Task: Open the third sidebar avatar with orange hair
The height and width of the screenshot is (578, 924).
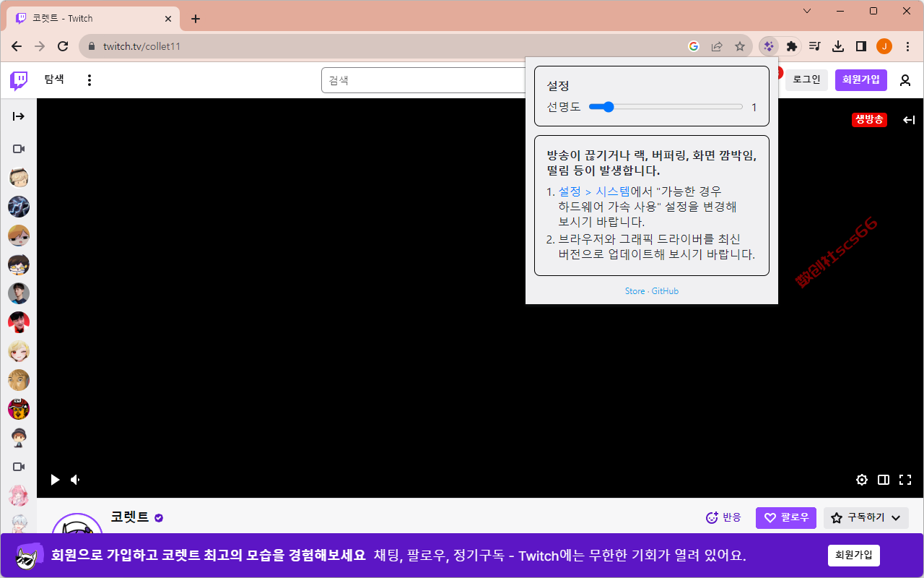Action: [19, 236]
